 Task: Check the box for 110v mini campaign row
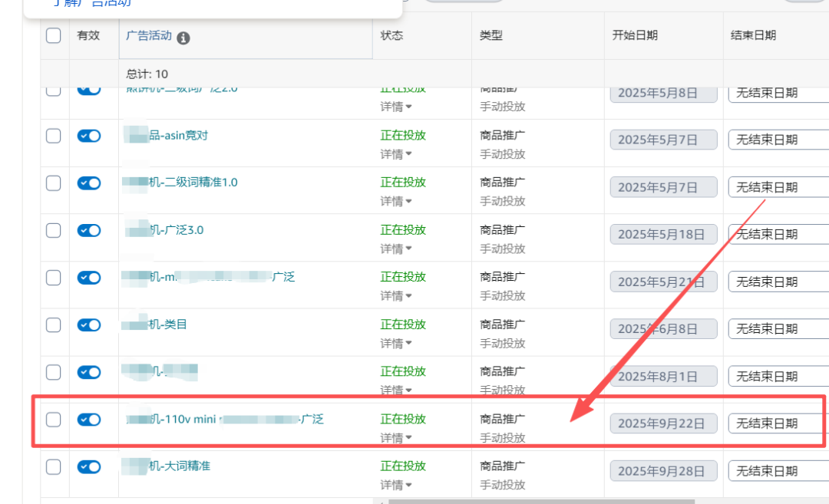[x=53, y=419]
